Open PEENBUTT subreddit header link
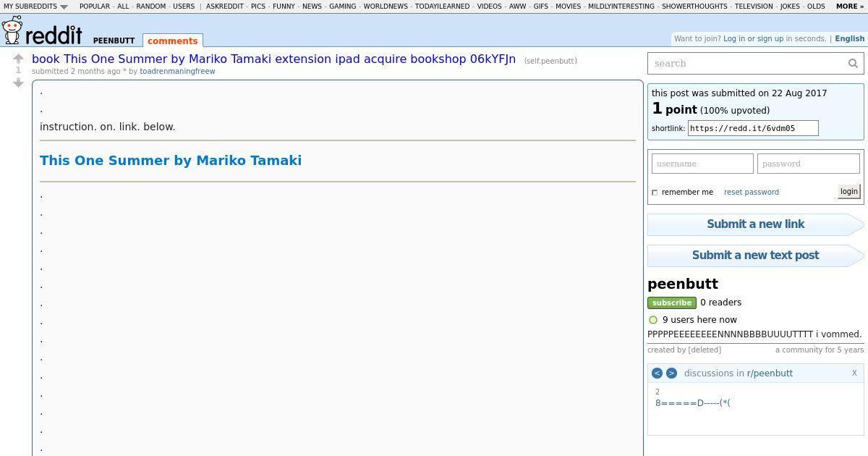The image size is (868, 456). point(114,41)
